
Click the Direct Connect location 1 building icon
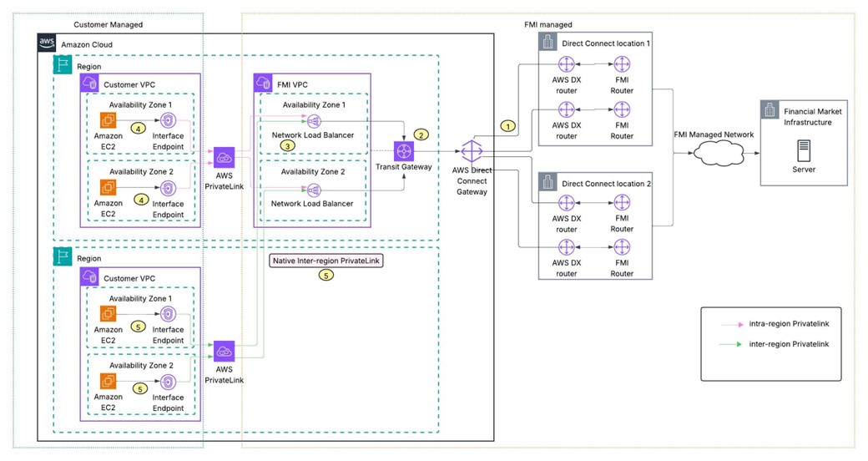548,43
